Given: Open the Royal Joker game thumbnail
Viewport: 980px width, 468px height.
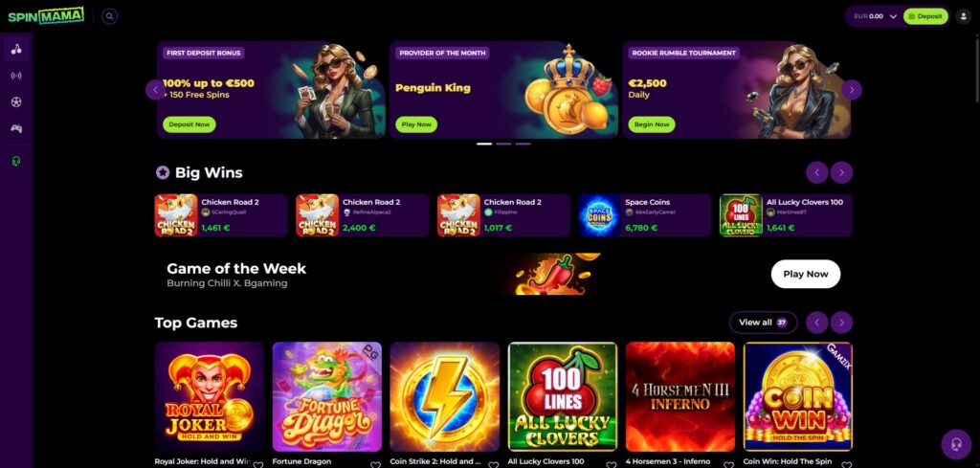Looking at the screenshot, I should tap(210, 396).
